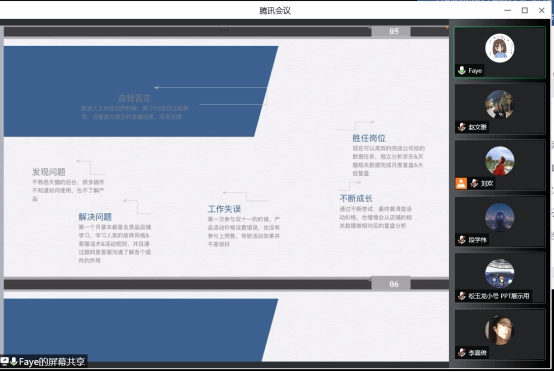Click the slide 05 page number tab
Screen dimensions: 554x372
pos(391,31)
